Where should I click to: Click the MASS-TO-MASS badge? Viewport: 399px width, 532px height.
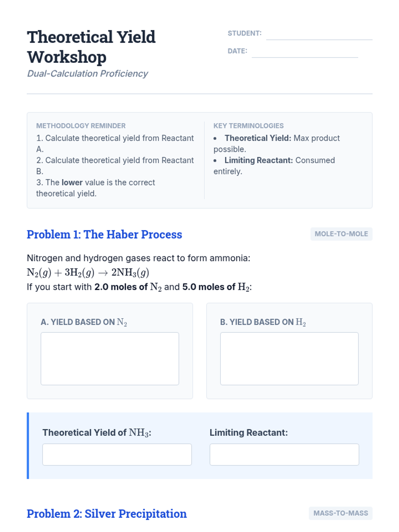click(340, 513)
